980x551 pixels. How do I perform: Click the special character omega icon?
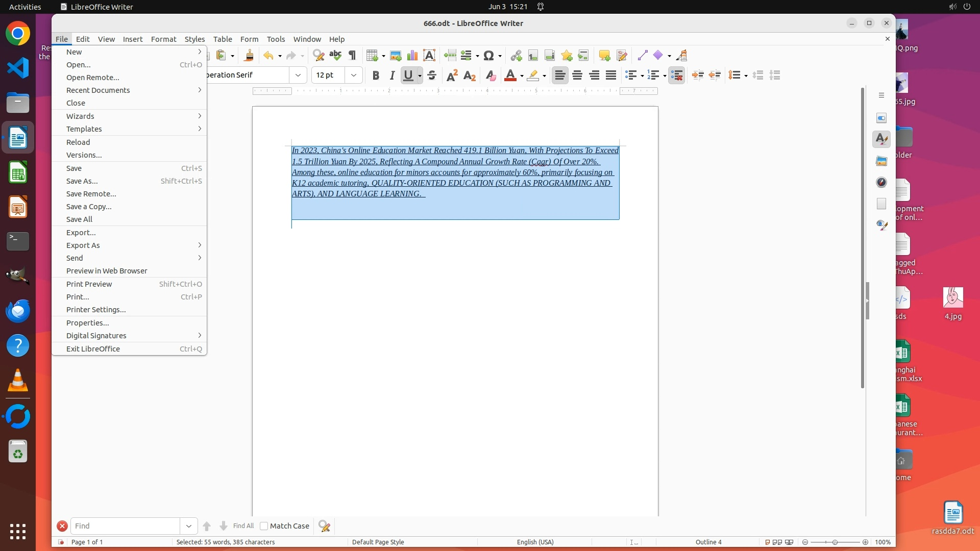pyautogui.click(x=488, y=56)
